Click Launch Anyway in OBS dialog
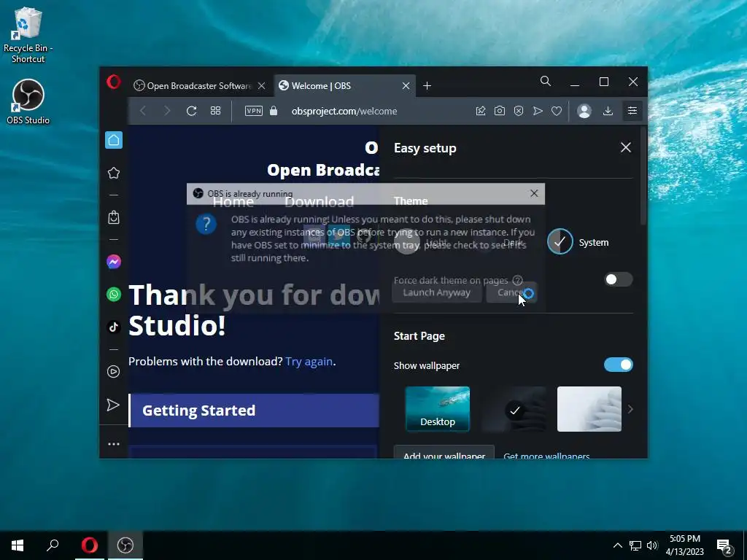The width and height of the screenshot is (747, 560). point(436,292)
